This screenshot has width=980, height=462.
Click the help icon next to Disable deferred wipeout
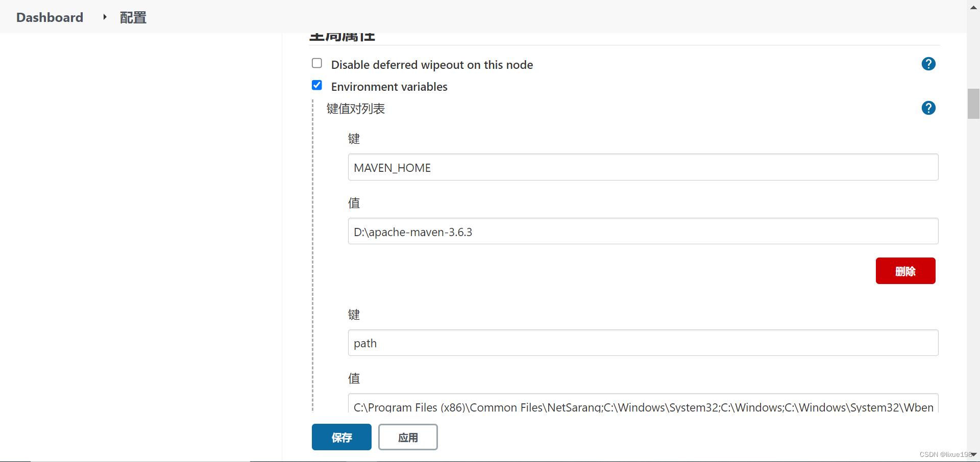click(928, 64)
